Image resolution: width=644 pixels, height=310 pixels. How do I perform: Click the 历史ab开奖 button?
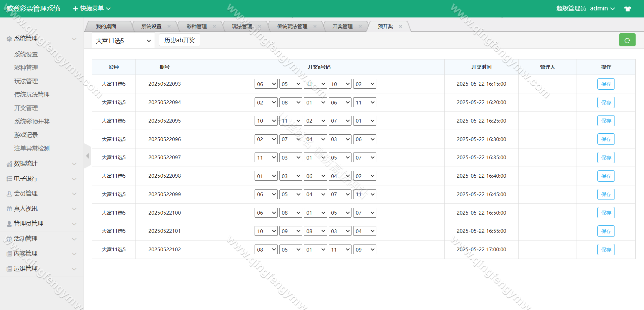coord(179,40)
